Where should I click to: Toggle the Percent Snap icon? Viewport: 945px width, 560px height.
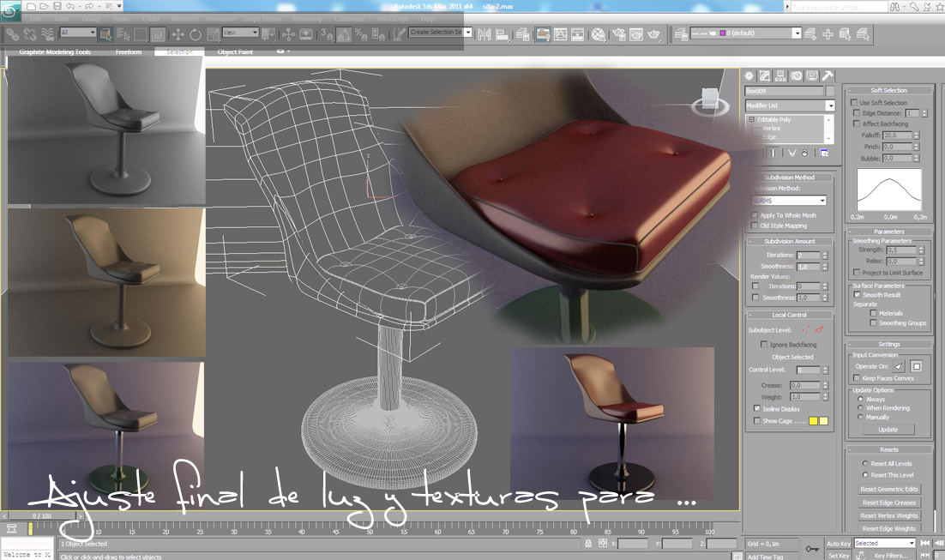pyautogui.click(x=361, y=34)
